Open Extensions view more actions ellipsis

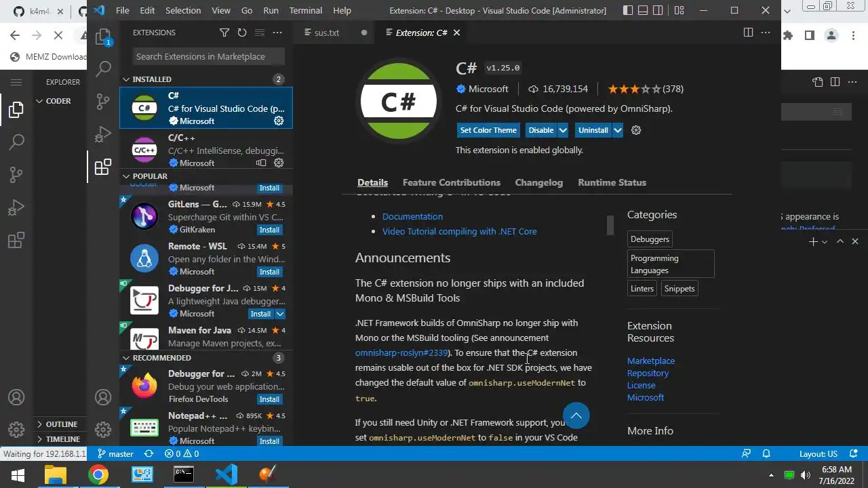click(x=277, y=33)
